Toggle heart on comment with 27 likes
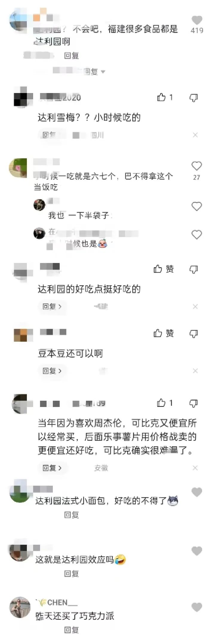The width and height of the screenshot is (211, 644). coord(196,166)
